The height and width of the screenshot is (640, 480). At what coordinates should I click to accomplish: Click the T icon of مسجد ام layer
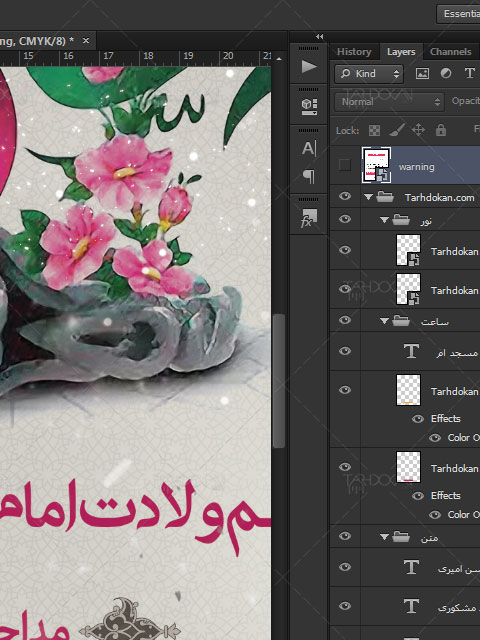(x=411, y=351)
